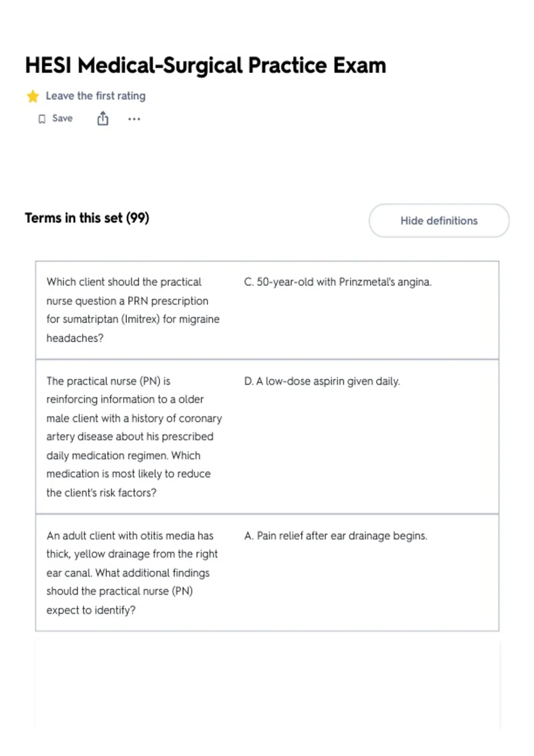Select the low-dose aspirin answer definition

tap(322, 381)
